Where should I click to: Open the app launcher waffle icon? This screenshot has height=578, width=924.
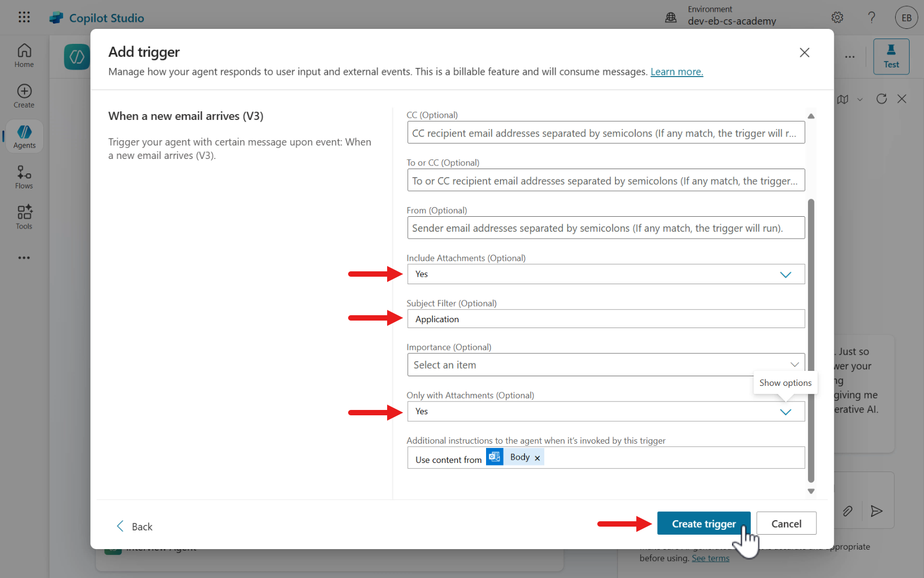tap(24, 18)
